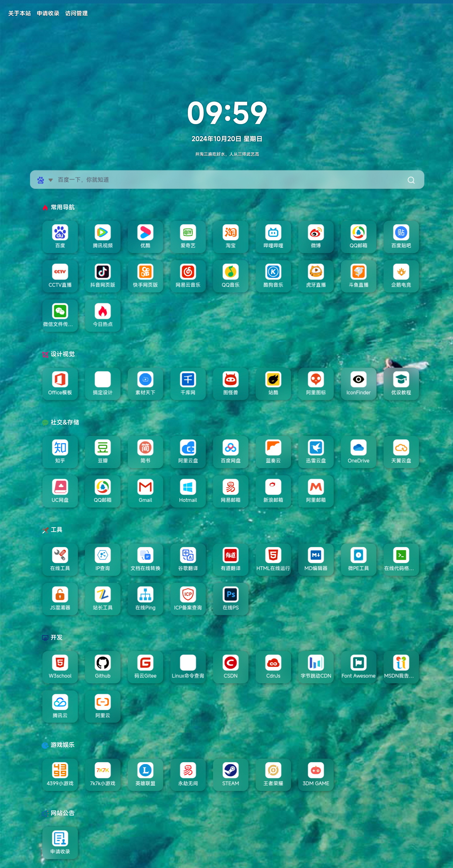Click the 申请收录 link in top bar
This screenshot has height=868, width=453.
[48, 14]
